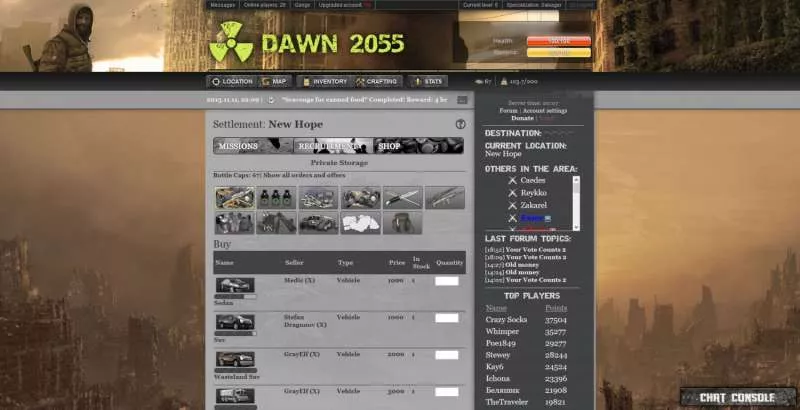Click the Sedan vehicle thumbnail
This screenshot has height=410, width=800.
pyautogui.click(x=235, y=285)
